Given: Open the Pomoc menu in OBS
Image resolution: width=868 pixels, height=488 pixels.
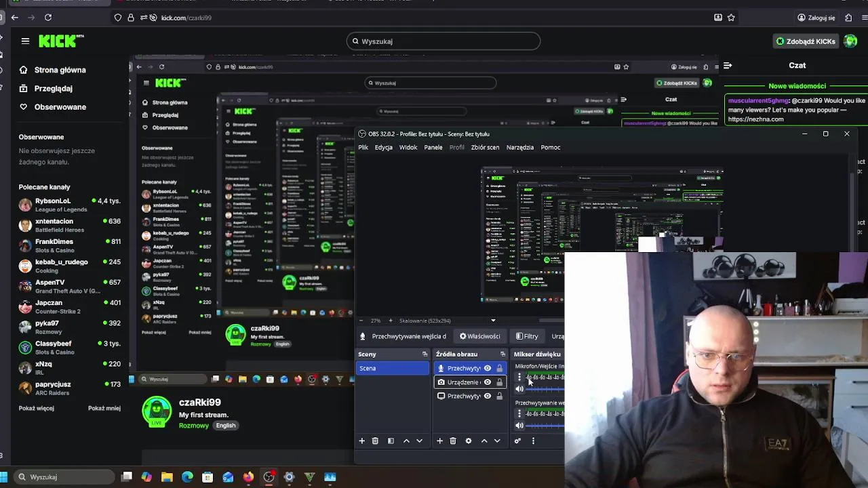Looking at the screenshot, I should click(x=550, y=147).
